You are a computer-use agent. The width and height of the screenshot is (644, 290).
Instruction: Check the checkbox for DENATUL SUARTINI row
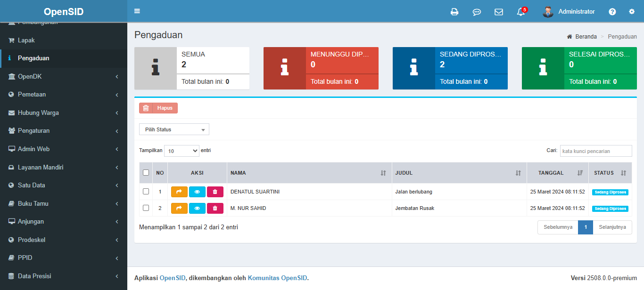tap(146, 192)
